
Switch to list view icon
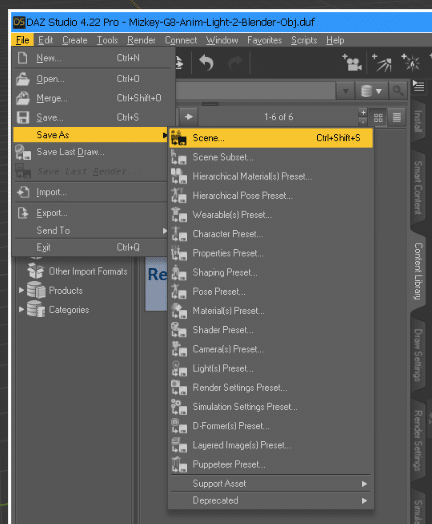397,117
